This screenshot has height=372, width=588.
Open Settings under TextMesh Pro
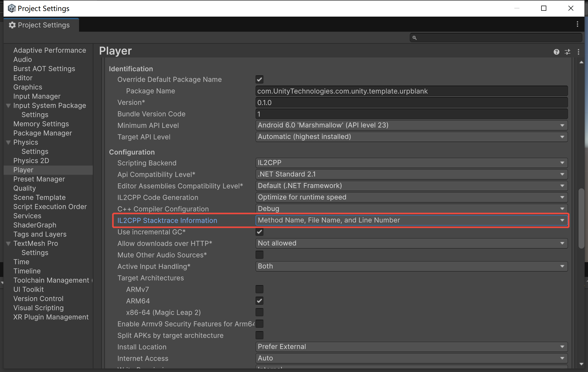tap(35, 253)
